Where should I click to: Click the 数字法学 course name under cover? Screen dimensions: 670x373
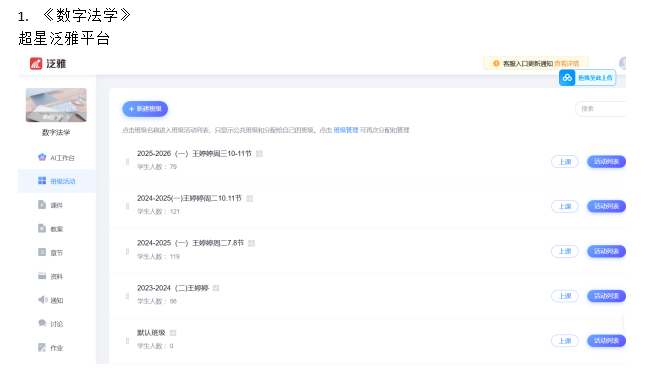tap(56, 132)
